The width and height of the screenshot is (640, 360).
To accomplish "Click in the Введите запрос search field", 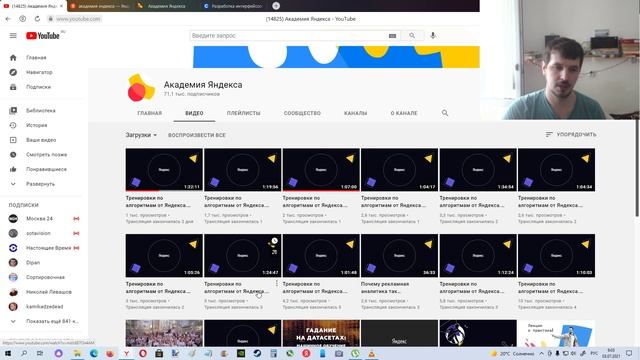I will [288, 36].
